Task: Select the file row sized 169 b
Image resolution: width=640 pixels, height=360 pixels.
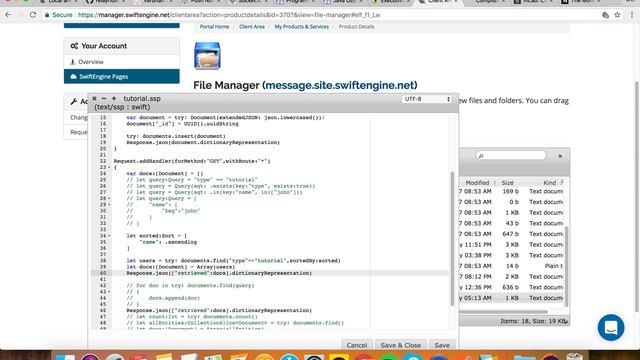Action: pyautogui.click(x=511, y=191)
